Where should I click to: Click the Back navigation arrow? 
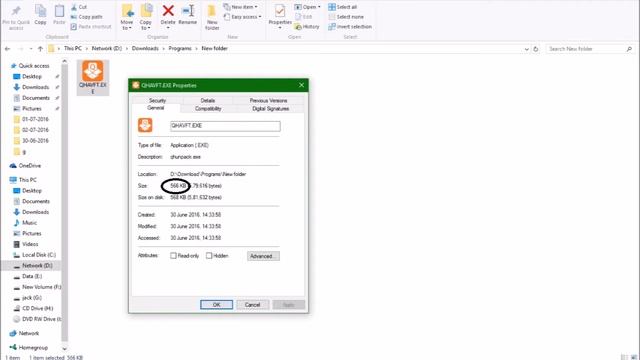click(7, 49)
